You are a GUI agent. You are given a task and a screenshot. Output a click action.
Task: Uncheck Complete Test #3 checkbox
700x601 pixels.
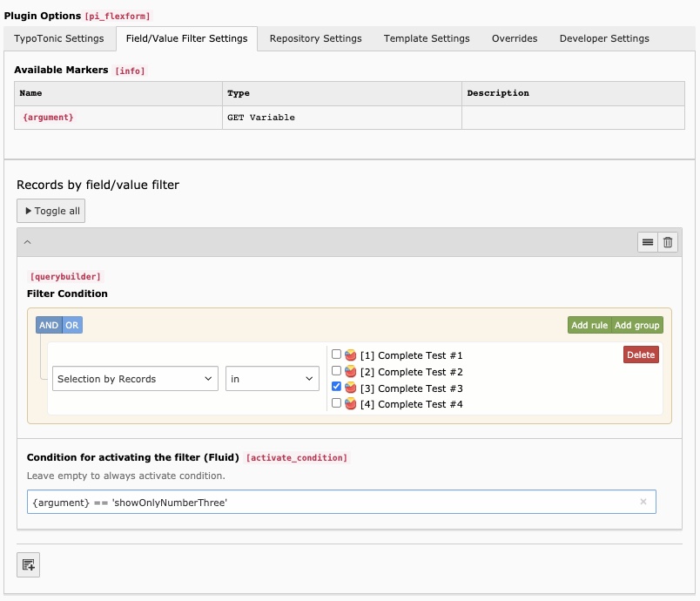click(337, 387)
